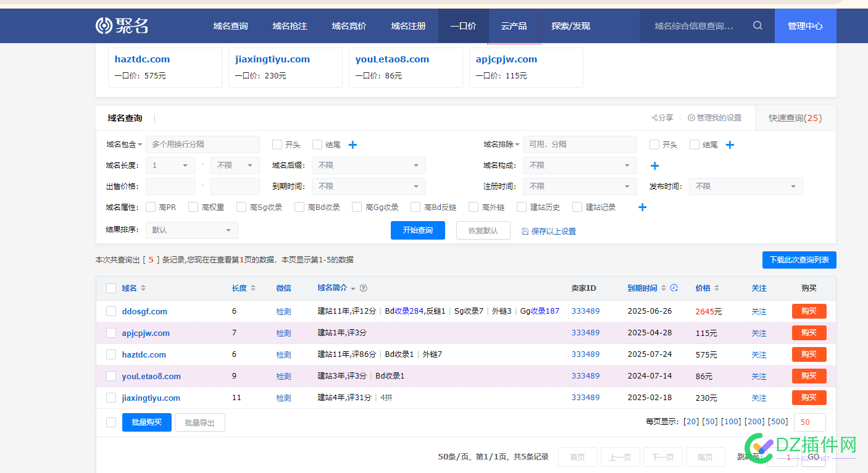Click the 域名综合信息查询 search field
Viewport: 868px width, 473px height.
click(x=695, y=26)
